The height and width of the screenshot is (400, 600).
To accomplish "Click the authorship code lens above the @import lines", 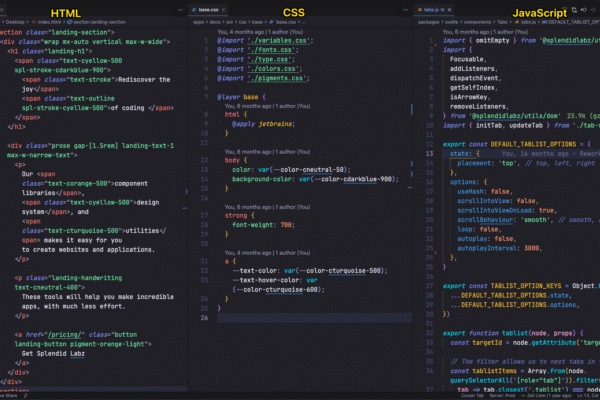I will coord(260,32).
